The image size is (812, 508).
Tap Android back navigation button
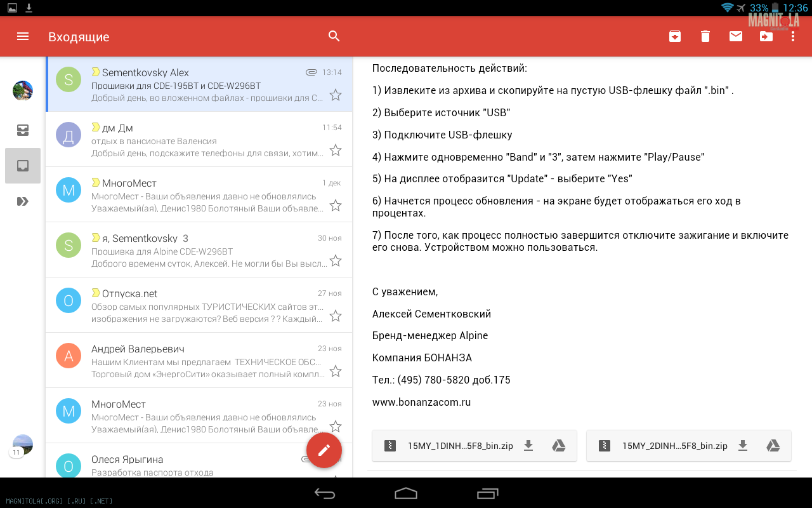pos(325,493)
